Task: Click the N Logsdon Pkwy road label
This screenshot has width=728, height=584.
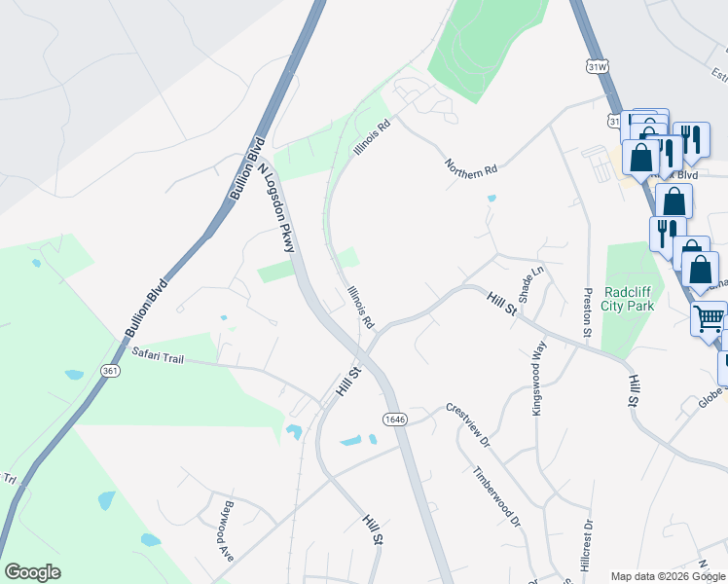Action: pos(276,208)
